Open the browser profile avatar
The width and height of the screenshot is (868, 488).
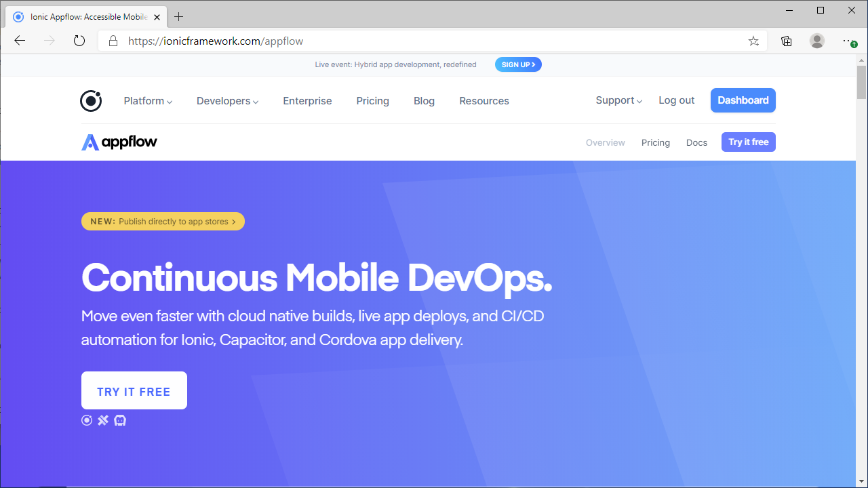click(817, 41)
